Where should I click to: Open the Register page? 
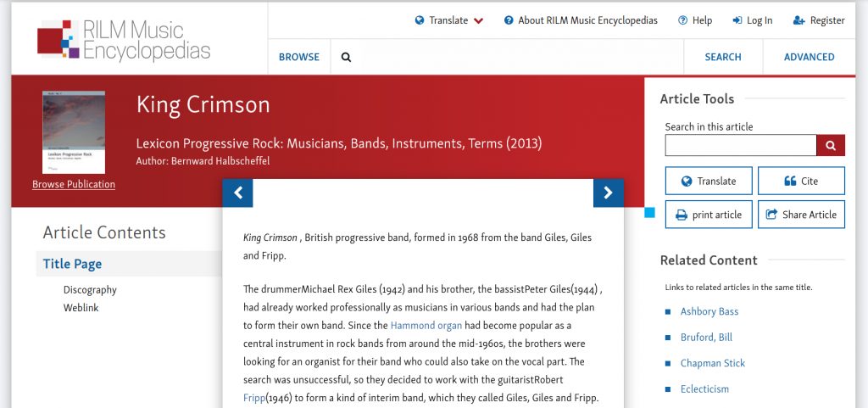[819, 20]
